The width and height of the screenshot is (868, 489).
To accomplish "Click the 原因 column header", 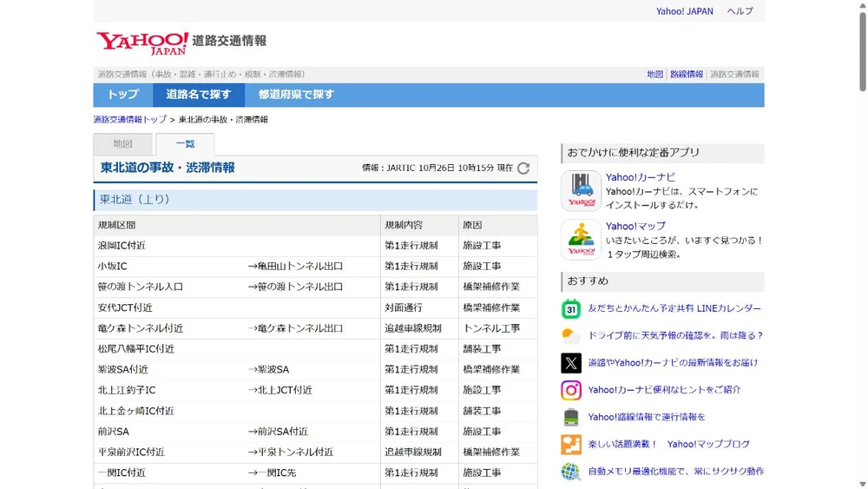I will tap(498, 226).
